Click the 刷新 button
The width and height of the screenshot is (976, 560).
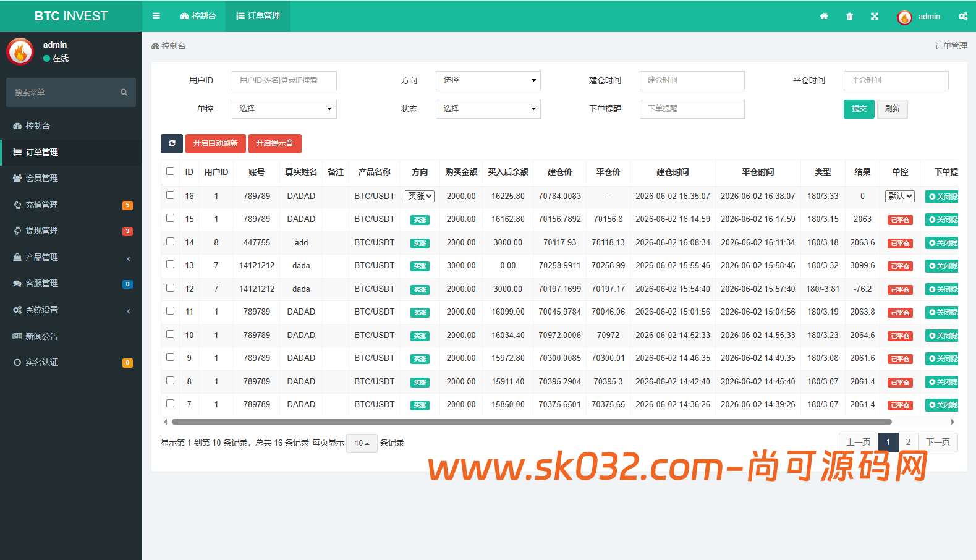coord(893,109)
